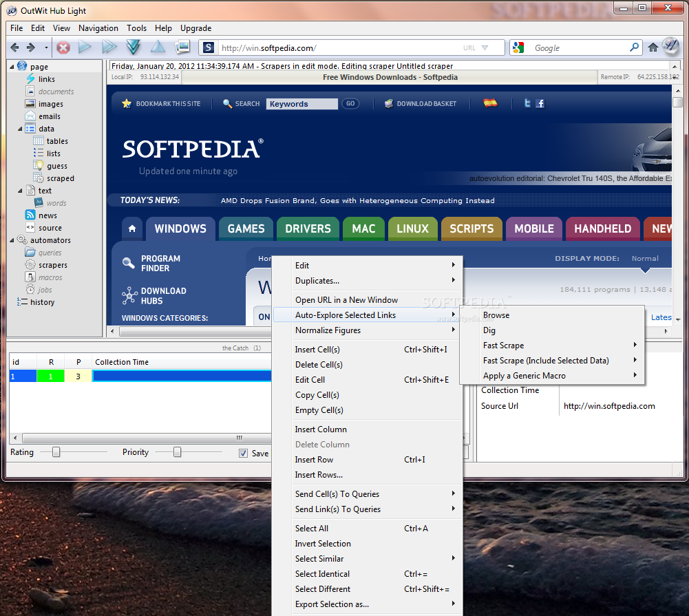Open the images view in sidebar
The height and width of the screenshot is (616, 689).
50,104
